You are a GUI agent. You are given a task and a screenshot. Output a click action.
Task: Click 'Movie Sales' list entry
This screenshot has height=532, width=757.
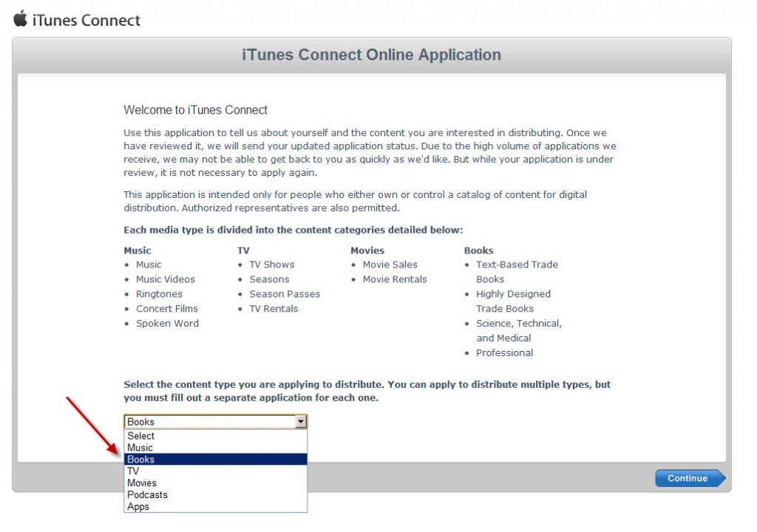click(390, 265)
